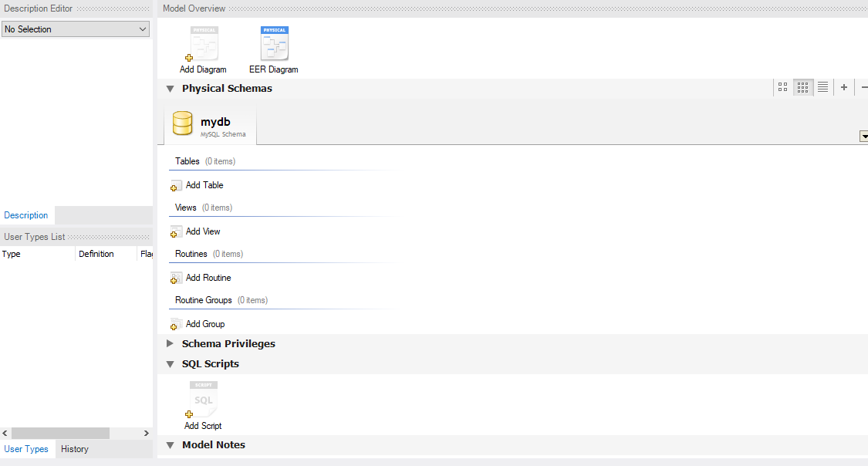Add a new table to the mydb schema
The height and width of the screenshot is (466, 868).
coord(198,185)
